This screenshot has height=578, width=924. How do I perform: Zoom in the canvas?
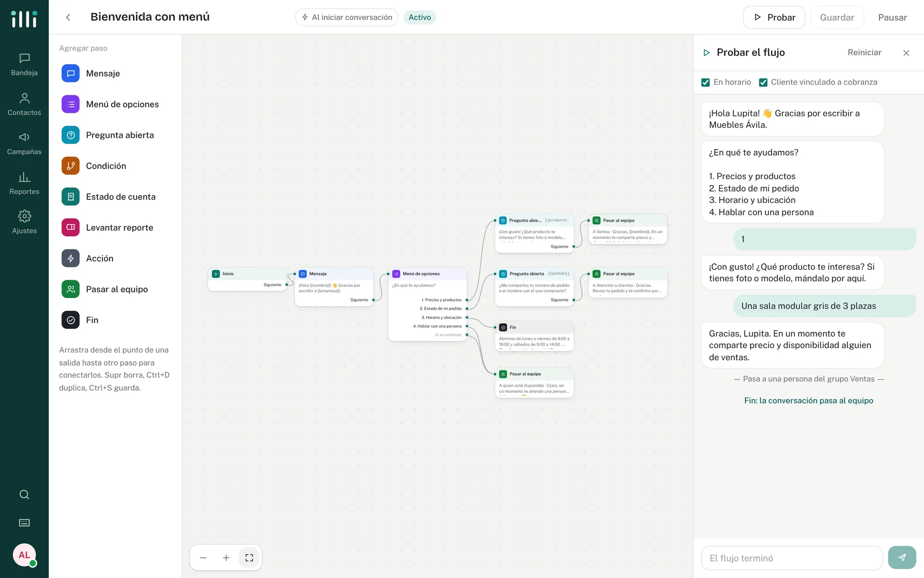pos(226,558)
